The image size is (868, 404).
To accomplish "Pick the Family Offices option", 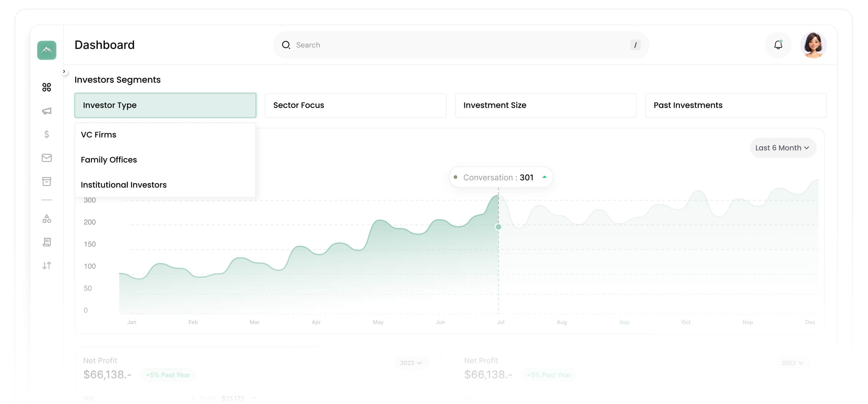I will [109, 160].
